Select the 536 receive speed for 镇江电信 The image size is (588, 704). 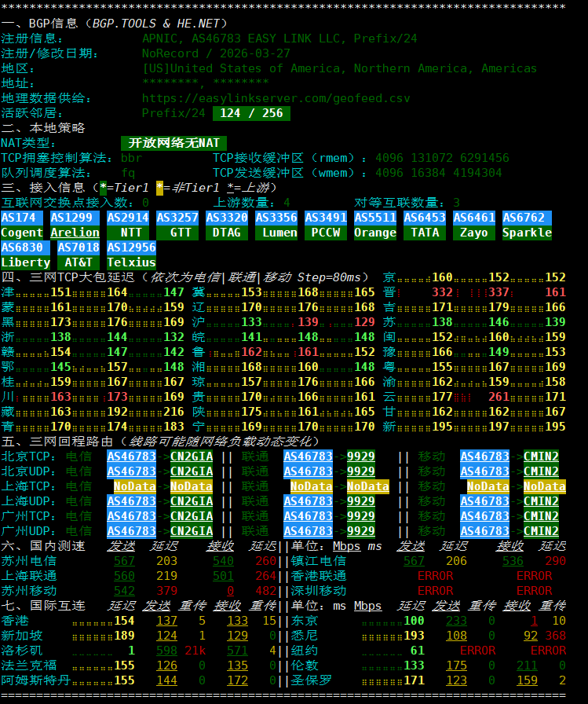[x=513, y=561]
